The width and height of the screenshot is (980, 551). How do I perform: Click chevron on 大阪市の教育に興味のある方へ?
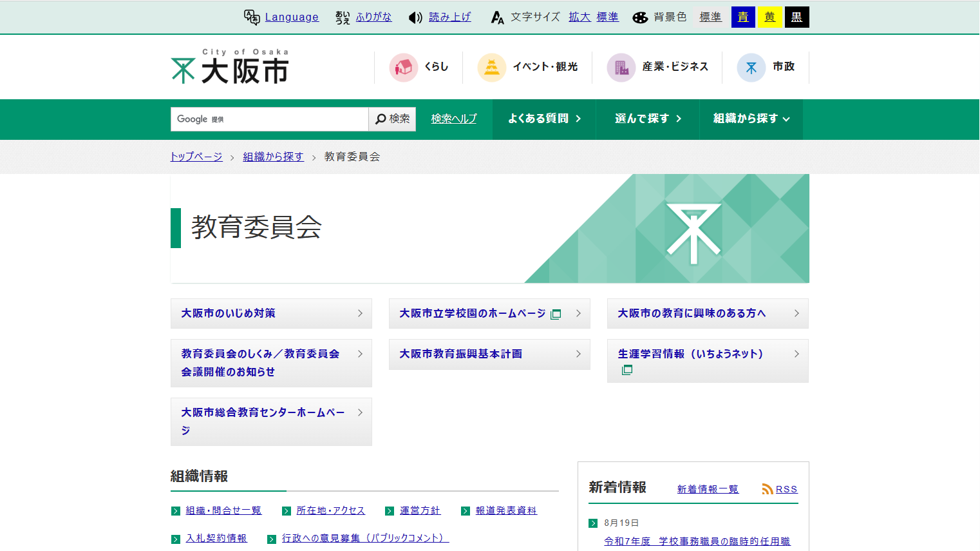[x=796, y=313]
